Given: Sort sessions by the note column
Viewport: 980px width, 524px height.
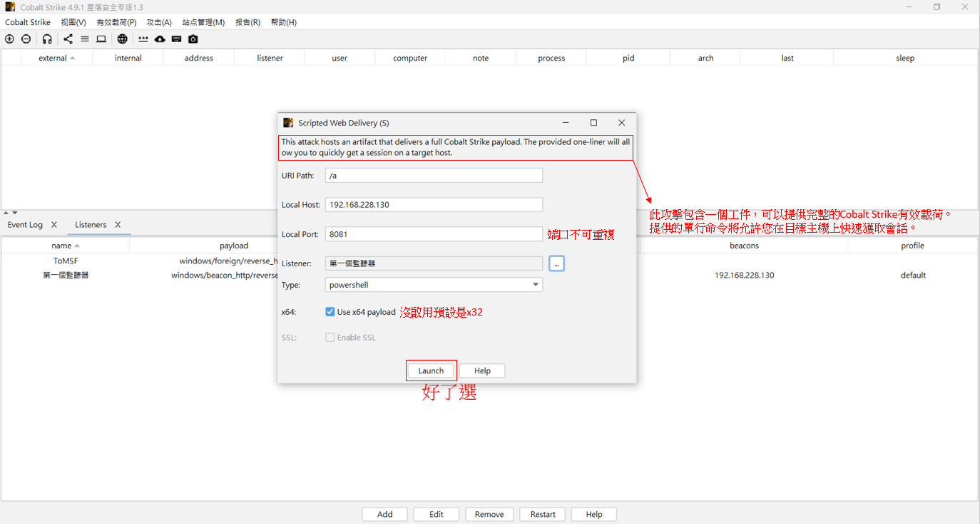Looking at the screenshot, I should coord(481,58).
